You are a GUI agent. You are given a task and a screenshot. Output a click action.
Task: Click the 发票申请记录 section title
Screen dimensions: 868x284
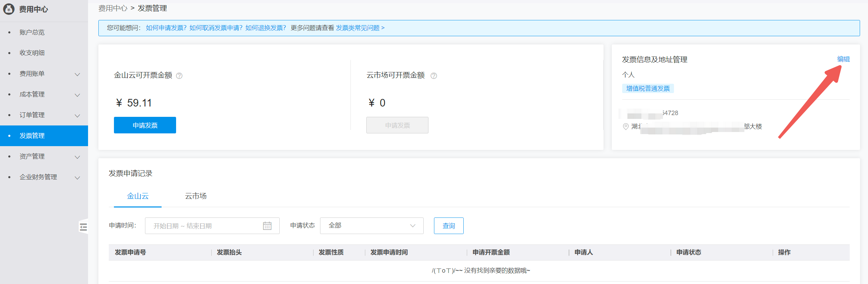pyautogui.click(x=131, y=173)
